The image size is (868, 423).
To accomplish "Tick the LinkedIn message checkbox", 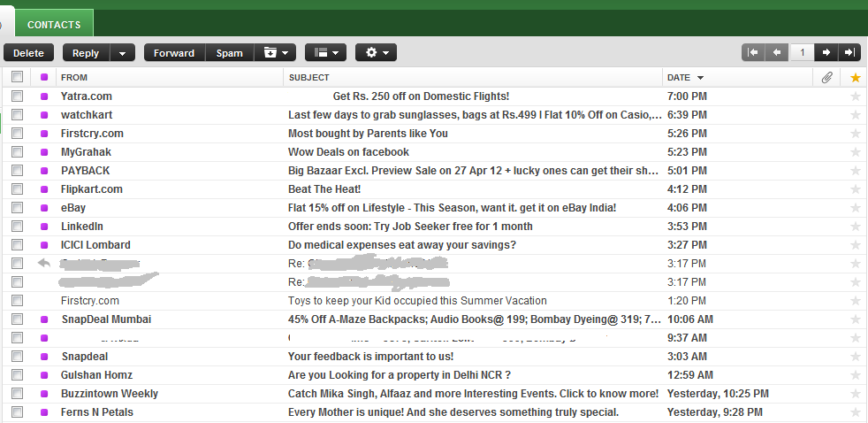I will [17, 227].
